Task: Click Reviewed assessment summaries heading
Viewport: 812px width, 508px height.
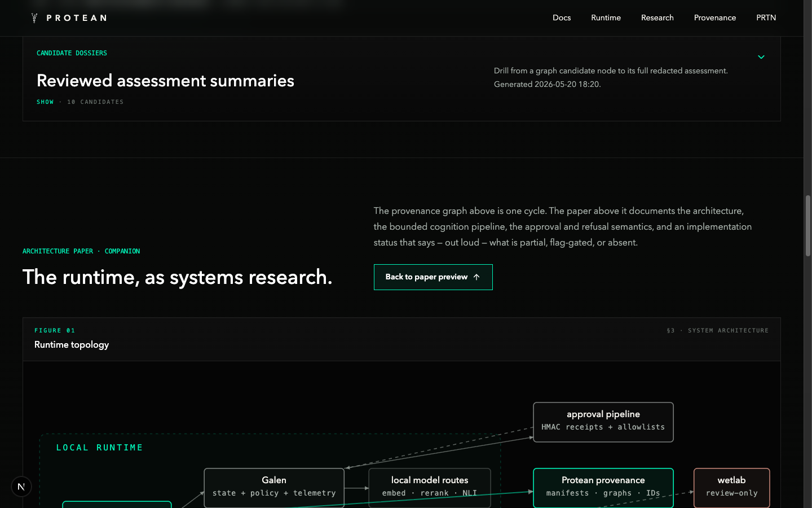Action: coord(165,81)
